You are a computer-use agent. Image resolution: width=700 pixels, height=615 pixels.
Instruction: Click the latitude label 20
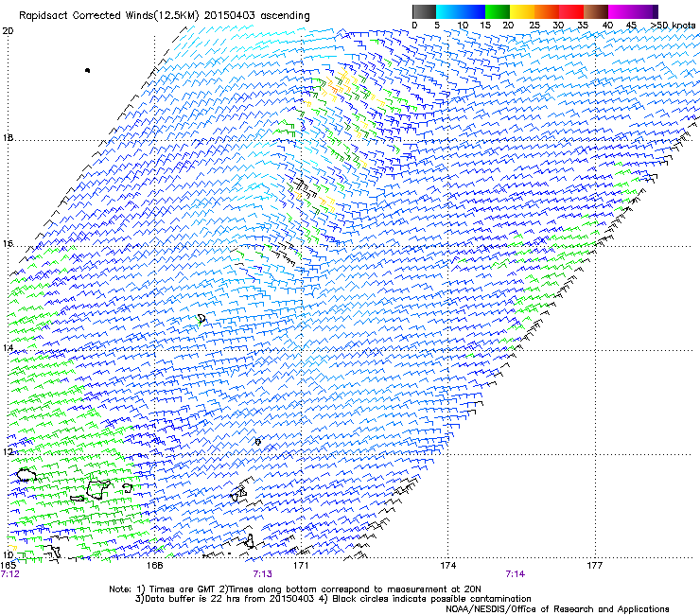(x=8, y=31)
